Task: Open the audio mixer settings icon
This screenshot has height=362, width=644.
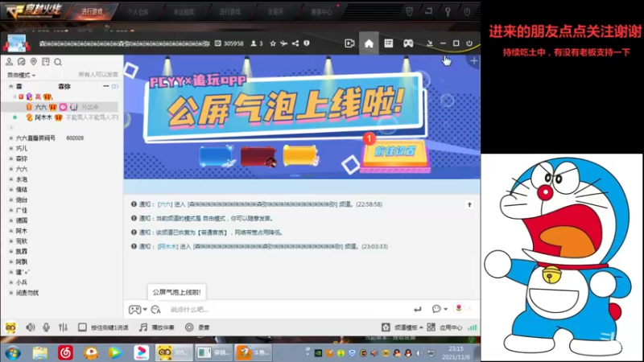Action: tap(63, 327)
